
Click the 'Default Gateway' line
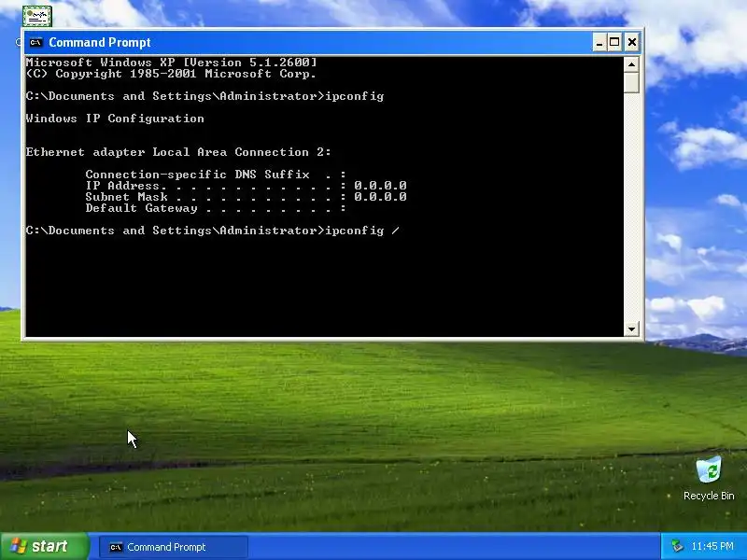pyautogui.click(x=216, y=208)
